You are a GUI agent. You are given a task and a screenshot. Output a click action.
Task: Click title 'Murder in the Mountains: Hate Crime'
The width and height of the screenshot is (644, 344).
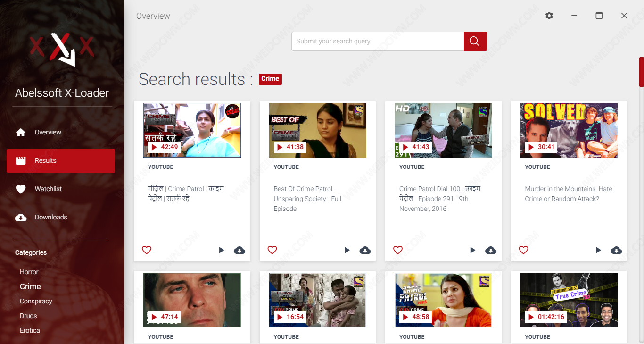[569, 194]
